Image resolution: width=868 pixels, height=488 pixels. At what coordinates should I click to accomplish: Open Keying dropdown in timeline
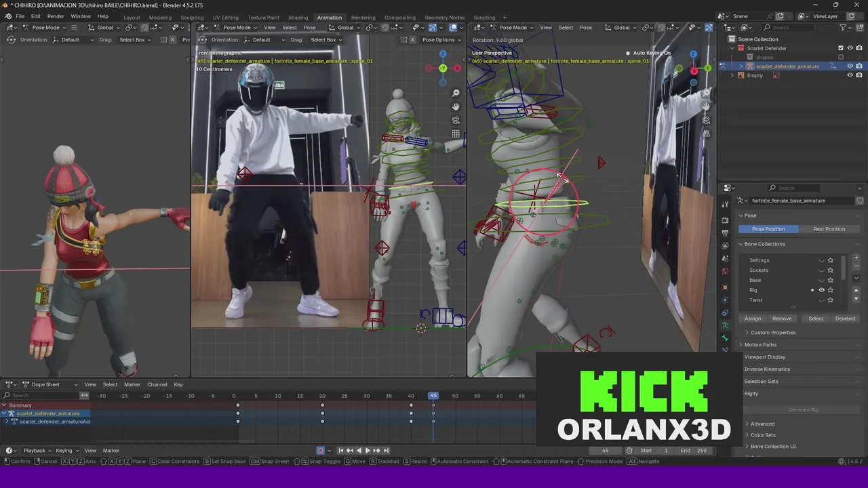click(66, 450)
